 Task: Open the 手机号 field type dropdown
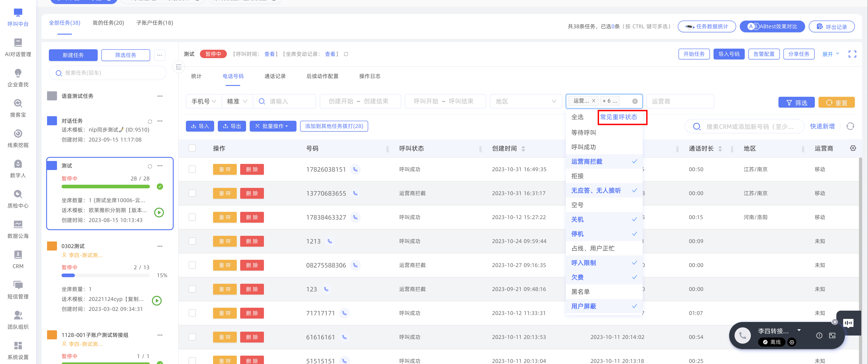click(204, 101)
